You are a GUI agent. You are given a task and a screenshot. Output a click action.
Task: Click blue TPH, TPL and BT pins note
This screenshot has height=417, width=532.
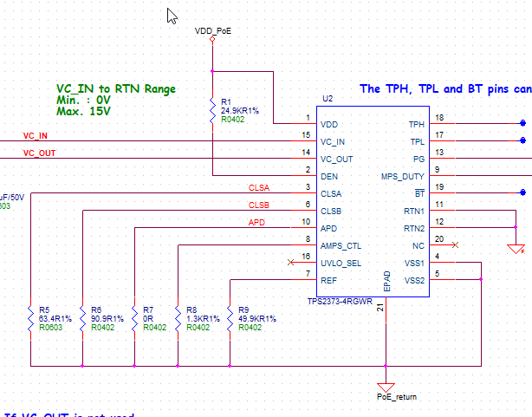(446, 89)
